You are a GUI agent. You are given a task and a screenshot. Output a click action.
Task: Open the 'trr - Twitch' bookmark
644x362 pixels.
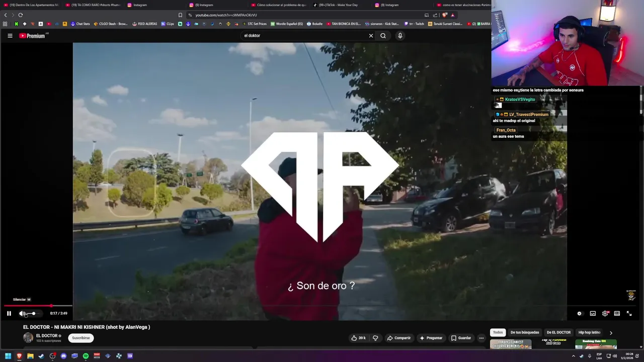coord(415,24)
